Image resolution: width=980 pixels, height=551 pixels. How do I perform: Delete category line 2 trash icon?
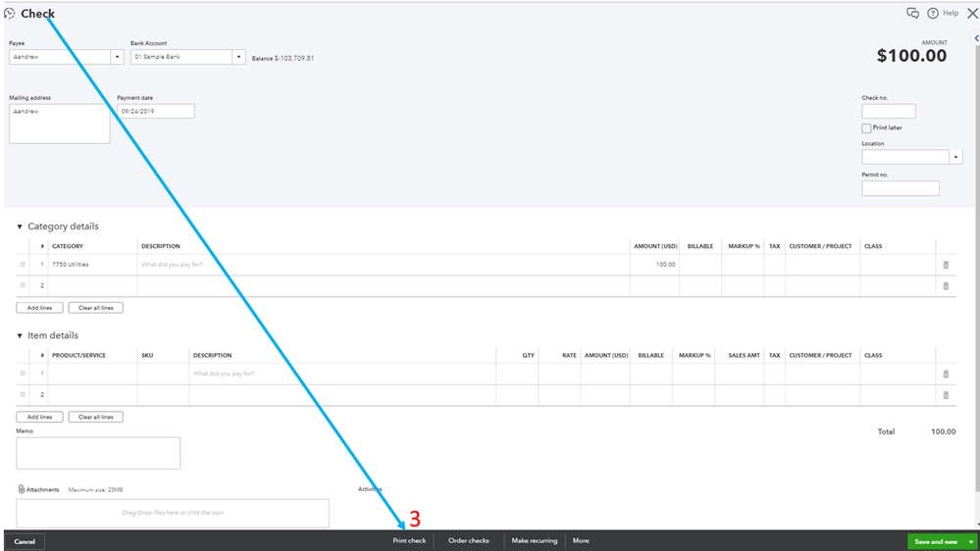[946, 286]
